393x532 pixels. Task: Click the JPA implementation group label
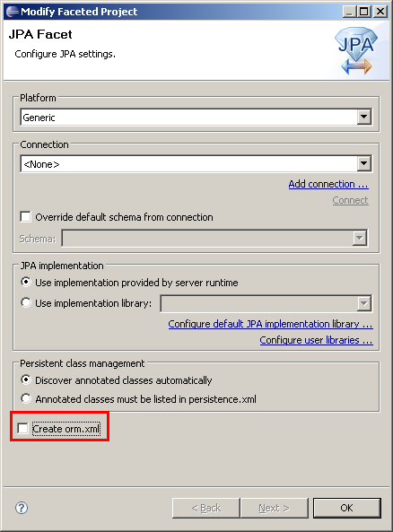click(62, 266)
